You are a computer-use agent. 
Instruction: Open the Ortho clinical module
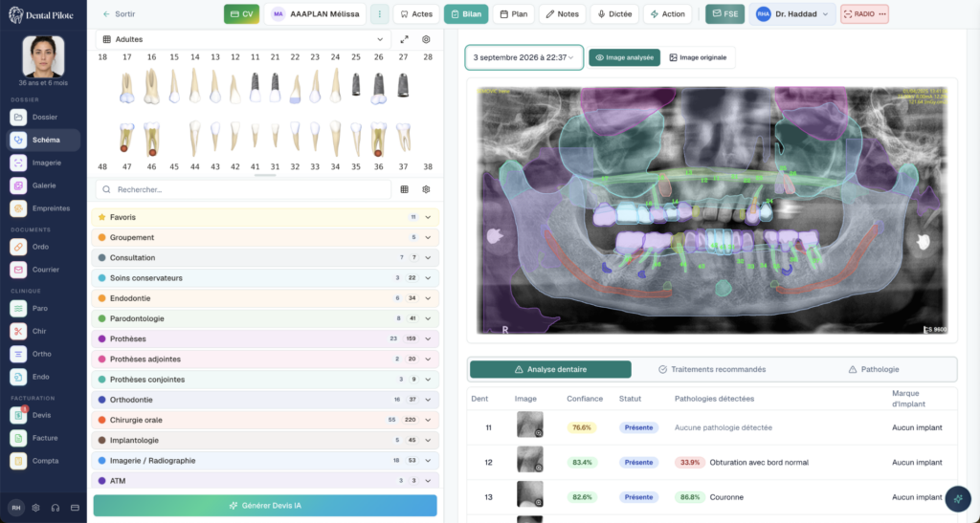(x=43, y=354)
